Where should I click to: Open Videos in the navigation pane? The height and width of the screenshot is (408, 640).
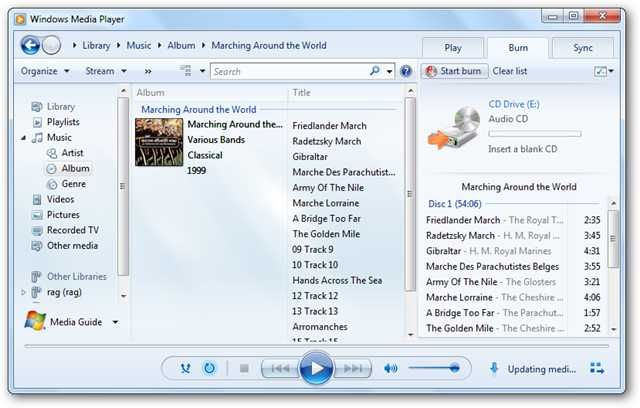pos(60,200)
